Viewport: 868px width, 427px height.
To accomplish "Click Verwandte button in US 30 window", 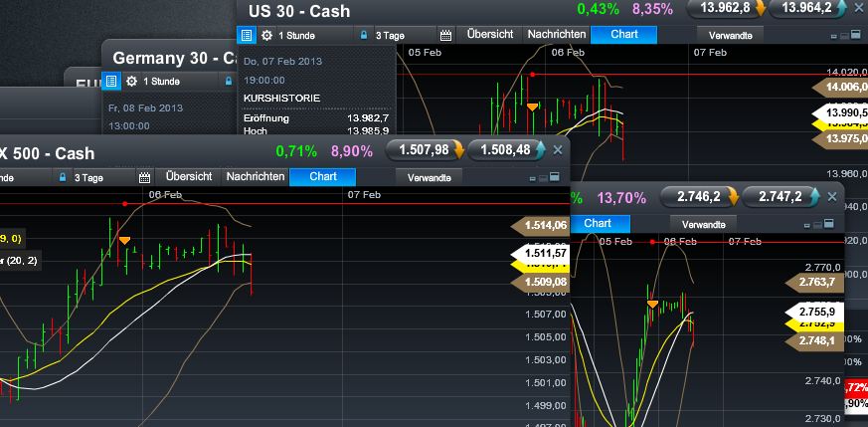I will [730, 36].
